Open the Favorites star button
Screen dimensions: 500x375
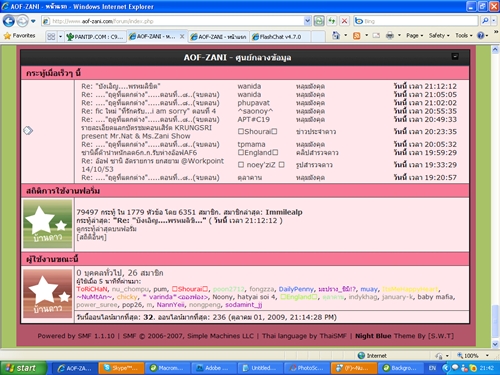pyautogui.click(x=19, y=36)
